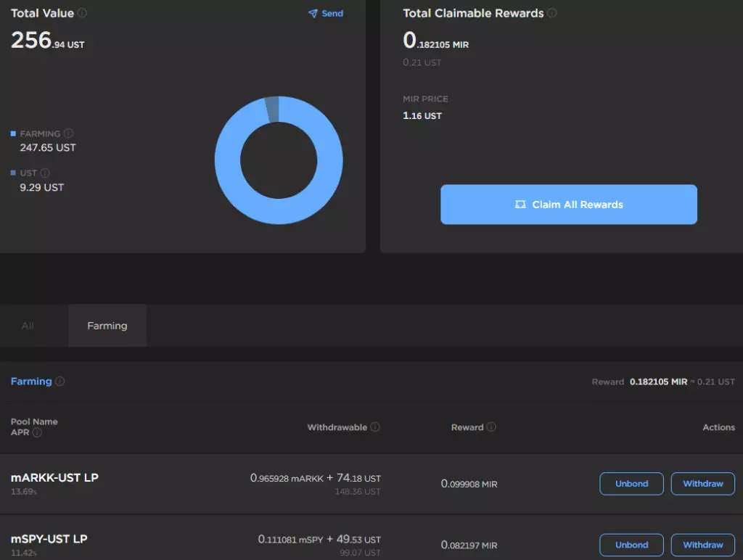Screen dimensions: 743x560
Task: Click info icon beside Total Claimable Rewards
Action: coord(552,13)
